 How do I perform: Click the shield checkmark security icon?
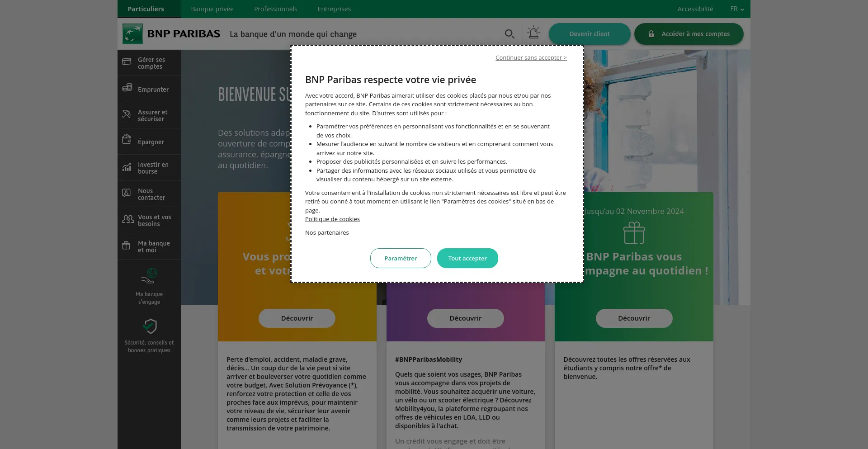click(x=149, y=326)
